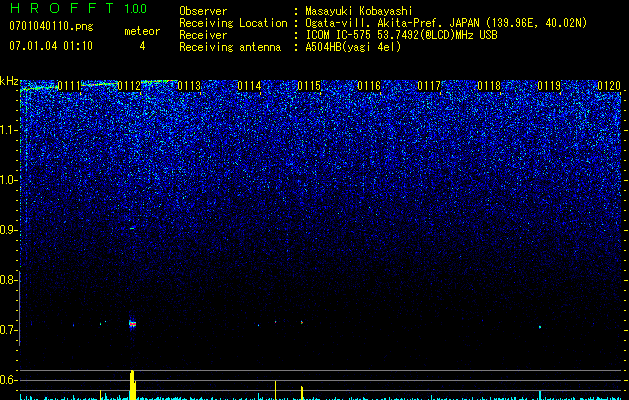Image resolution: width=629 pixels, height=400 pixels.
Task: Click the 0.6 kHz axis label
Action: pyautogui.click(x=9, y=380)
